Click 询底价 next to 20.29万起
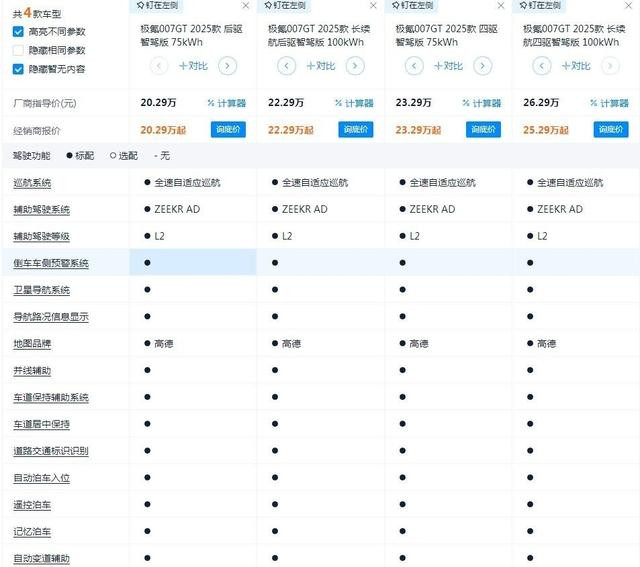The width and height of the screenshot is (640, 567). (228, 129)
